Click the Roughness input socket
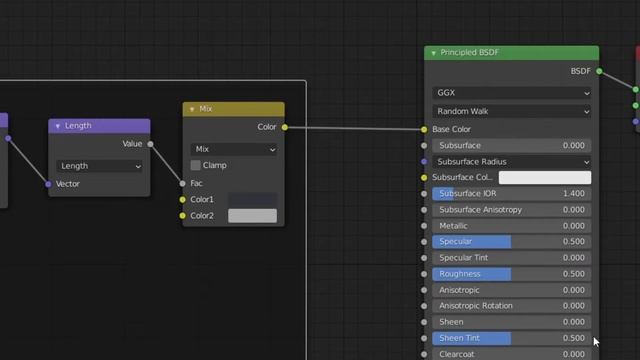Viewport: 640px width, 360px height. (424, 274)
